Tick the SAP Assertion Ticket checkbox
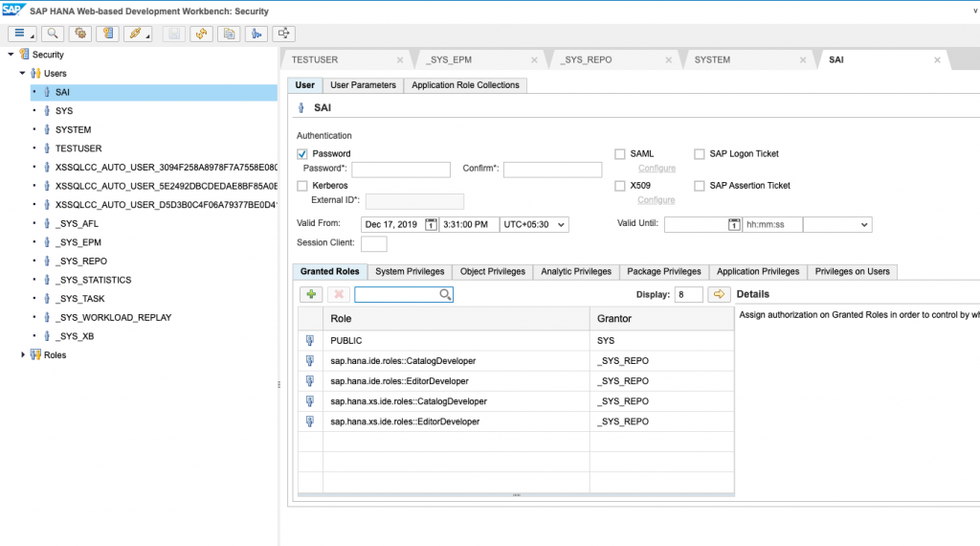This screenshot has height=546, width=980. [700, 186]
